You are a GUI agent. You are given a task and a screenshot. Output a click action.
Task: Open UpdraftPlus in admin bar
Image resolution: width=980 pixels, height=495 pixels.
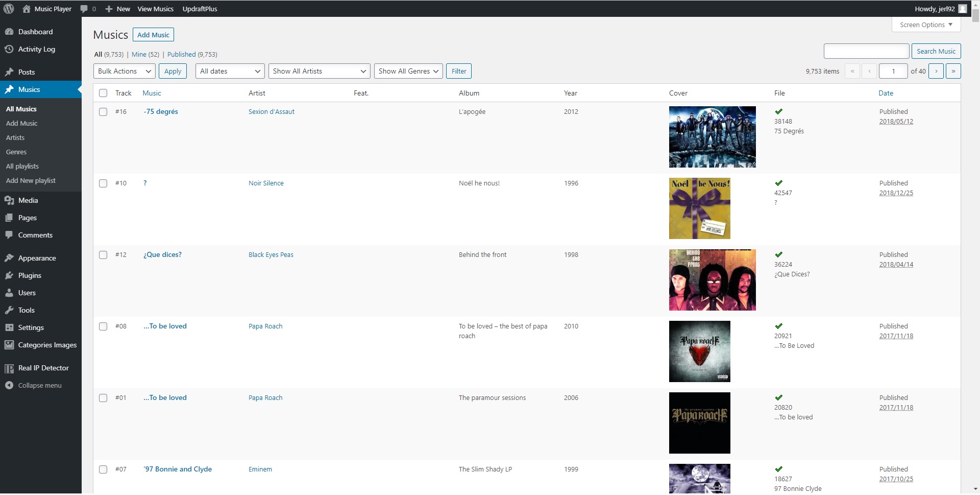200,9
